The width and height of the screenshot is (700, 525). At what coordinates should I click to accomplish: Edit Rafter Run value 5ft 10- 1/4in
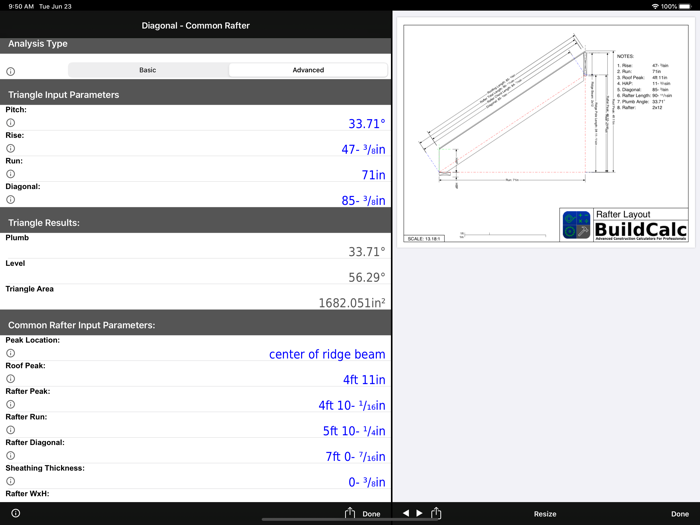[x=354, y=431]
